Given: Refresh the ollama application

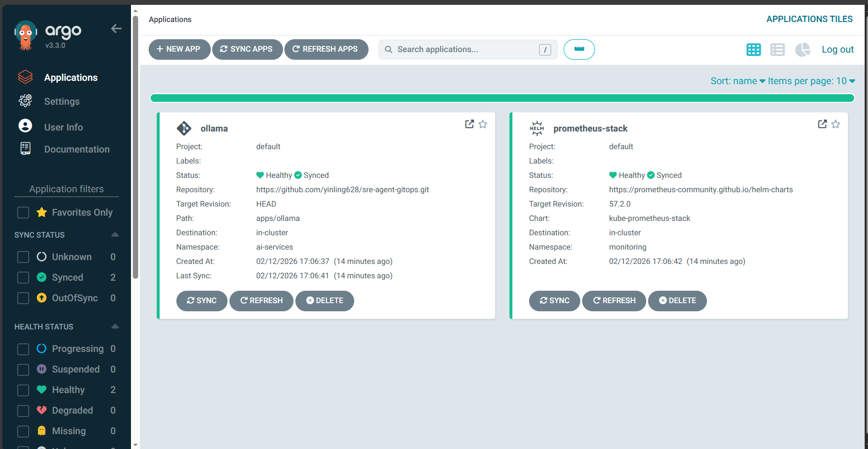Looking at the screenshot, I should point(261,301).
